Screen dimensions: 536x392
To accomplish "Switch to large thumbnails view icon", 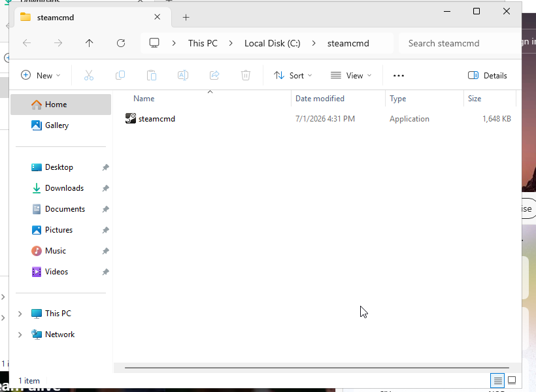I will tap(512, 380).
